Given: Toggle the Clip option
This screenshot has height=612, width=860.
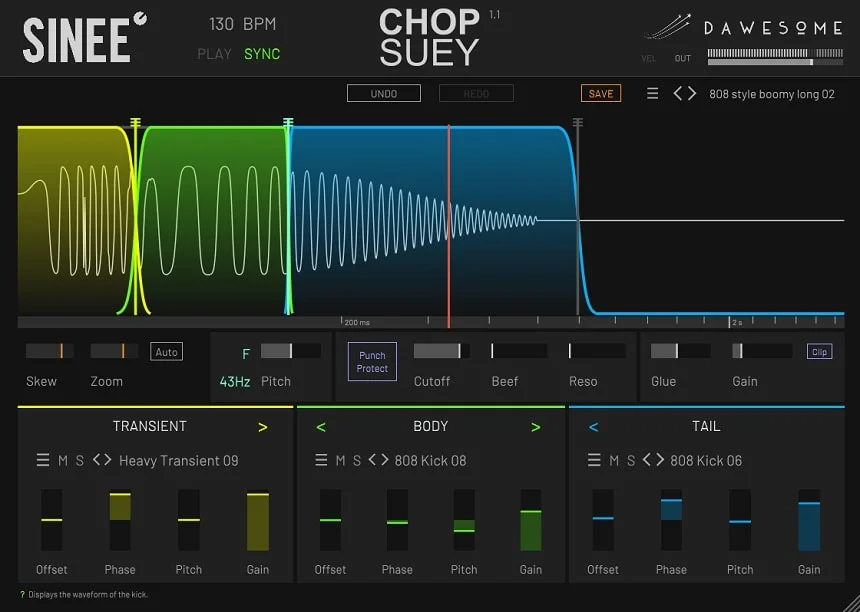Looking at the screenshot, I should pyautogui.click(x=819, y=352).
